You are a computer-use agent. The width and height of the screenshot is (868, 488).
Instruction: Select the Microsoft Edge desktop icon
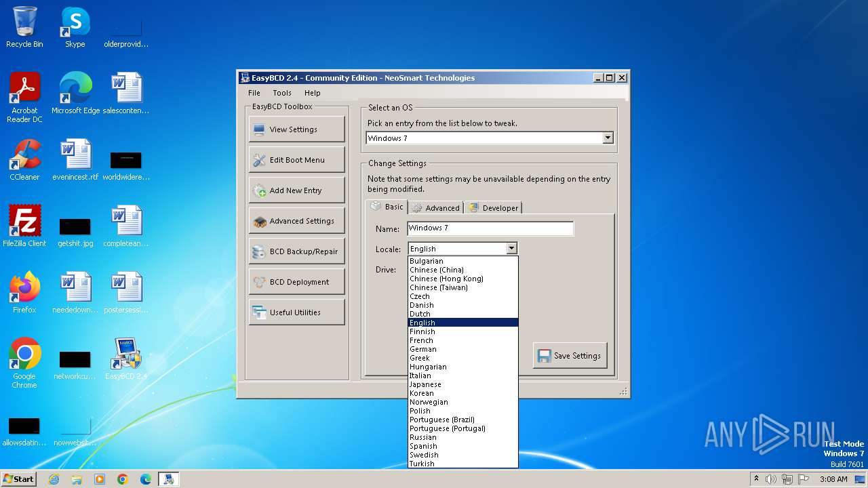coord(75,94)
